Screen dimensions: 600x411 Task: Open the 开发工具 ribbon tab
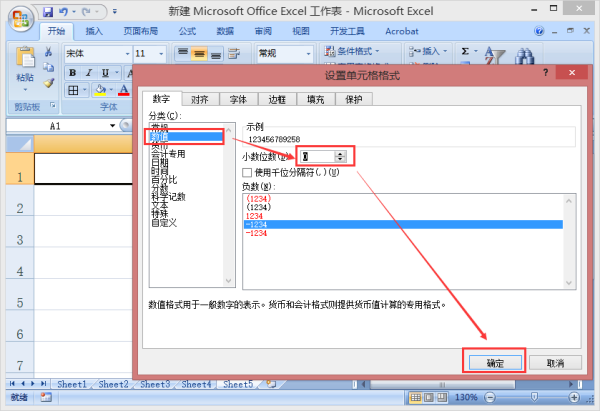[x=347, y=31]
